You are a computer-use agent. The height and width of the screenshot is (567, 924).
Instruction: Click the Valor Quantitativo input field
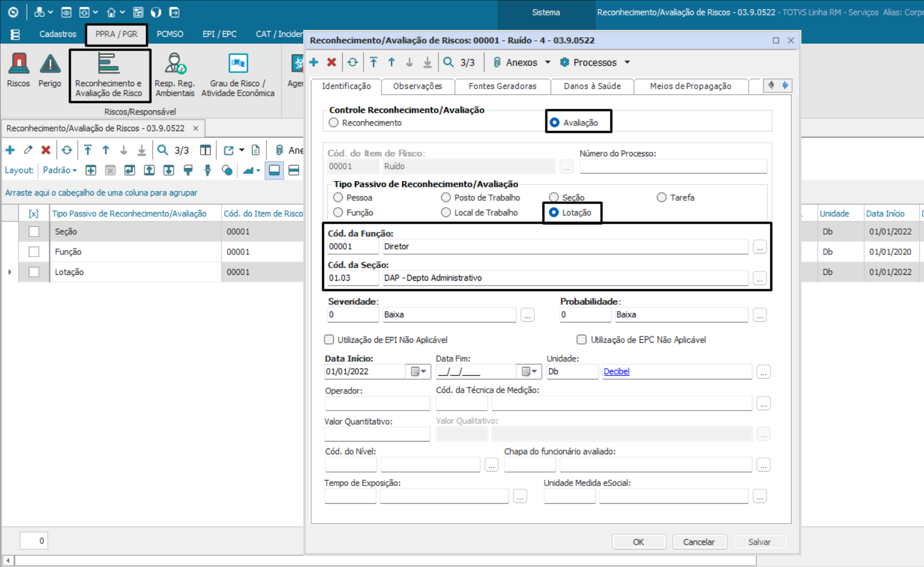[x=377, y=434]
